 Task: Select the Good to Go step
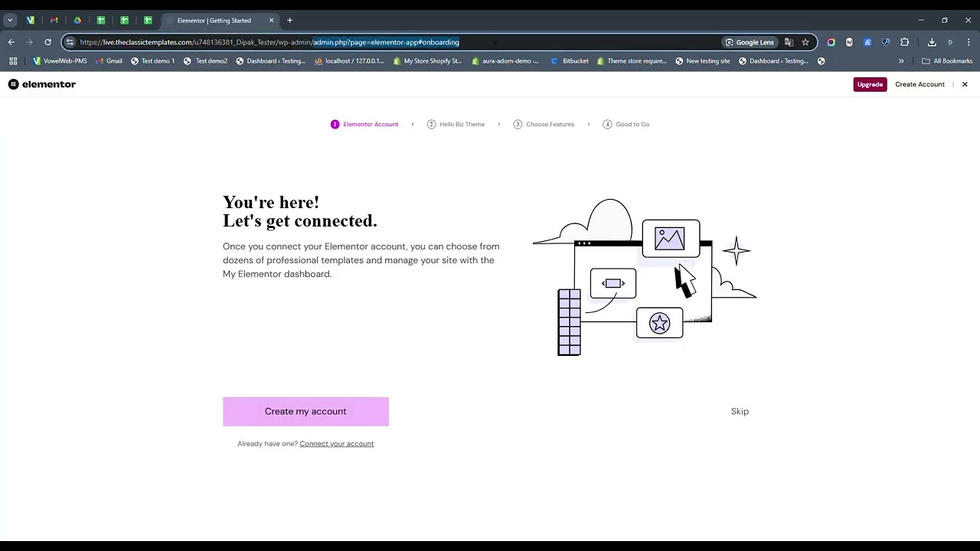pos(626,124)
